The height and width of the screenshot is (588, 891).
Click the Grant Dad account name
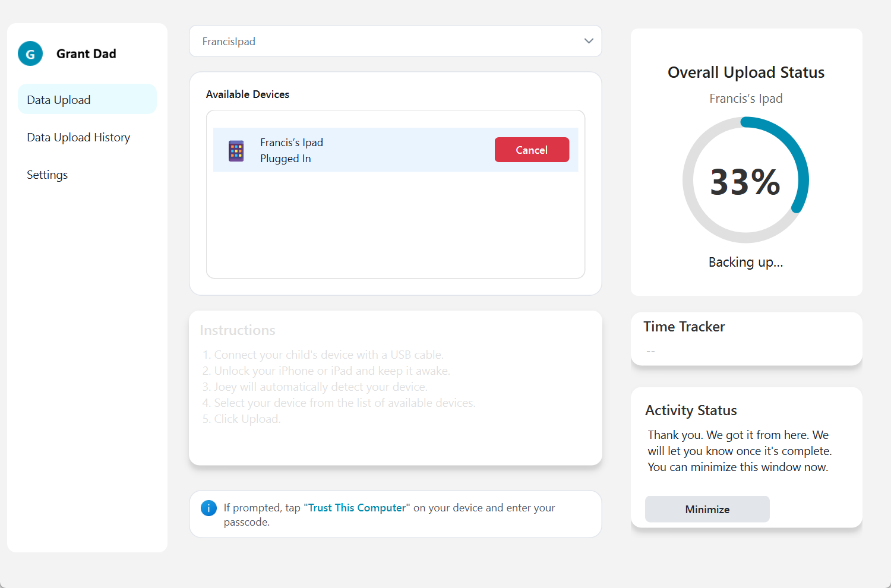[x=86, y=54]
